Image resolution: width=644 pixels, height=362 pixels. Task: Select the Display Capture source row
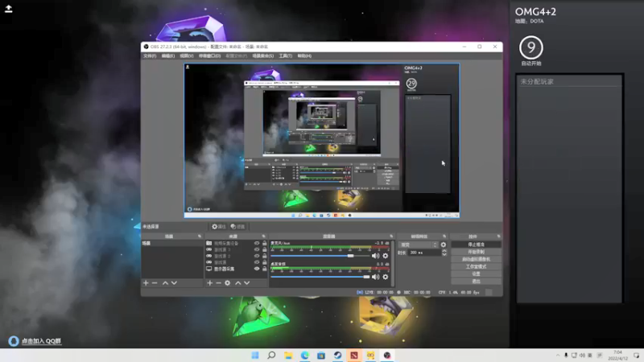(x=236, y=269)
